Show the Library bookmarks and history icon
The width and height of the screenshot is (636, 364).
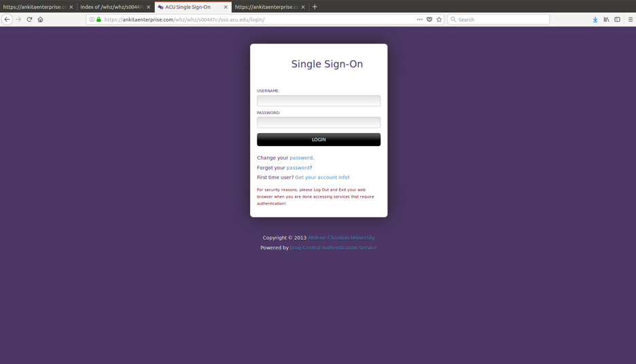606,20
